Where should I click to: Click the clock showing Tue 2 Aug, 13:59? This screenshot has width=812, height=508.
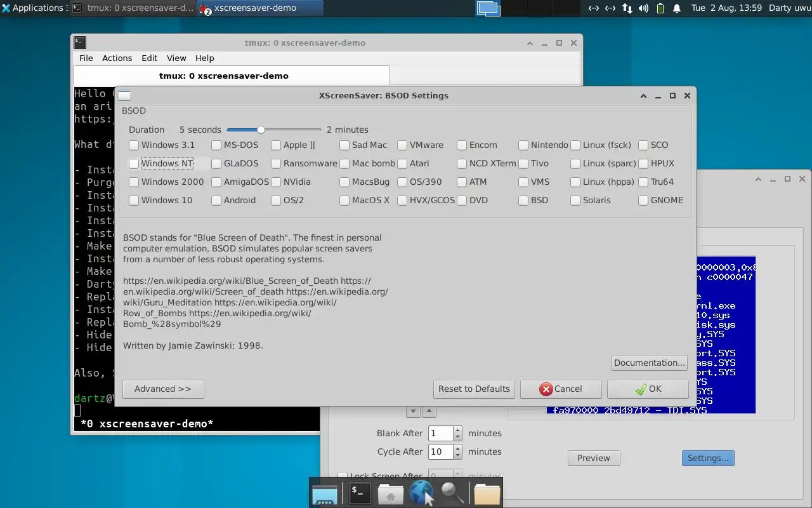(x=726, y=8)
